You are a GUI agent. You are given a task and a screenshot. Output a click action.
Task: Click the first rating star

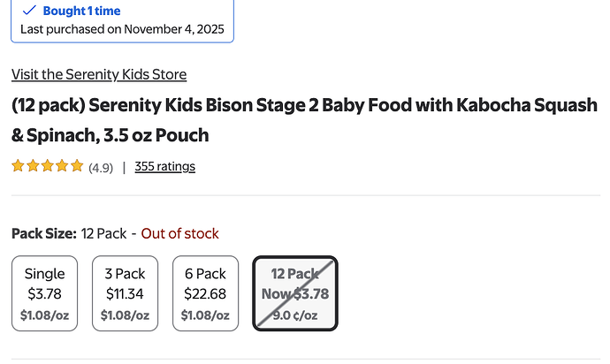18,166
